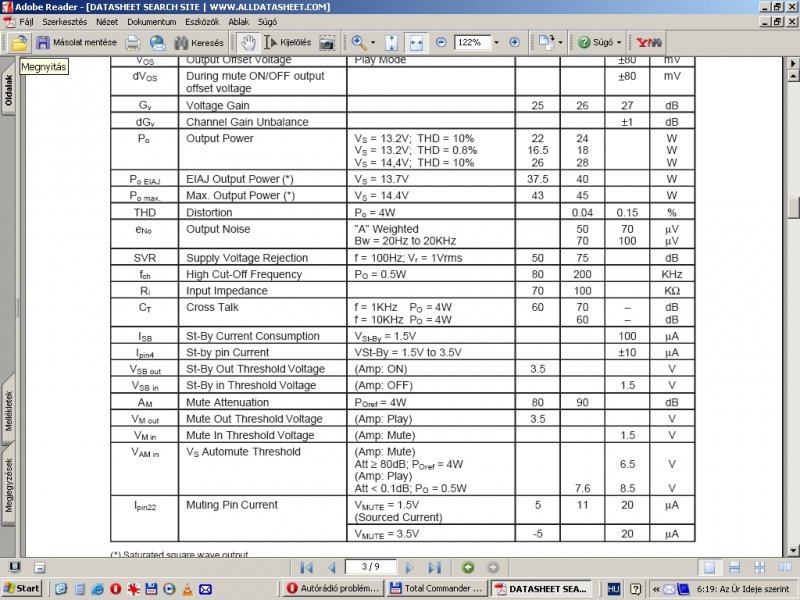The image size is (800, 600).
Task: Click the email globe icon
Action: pos(158,43)
